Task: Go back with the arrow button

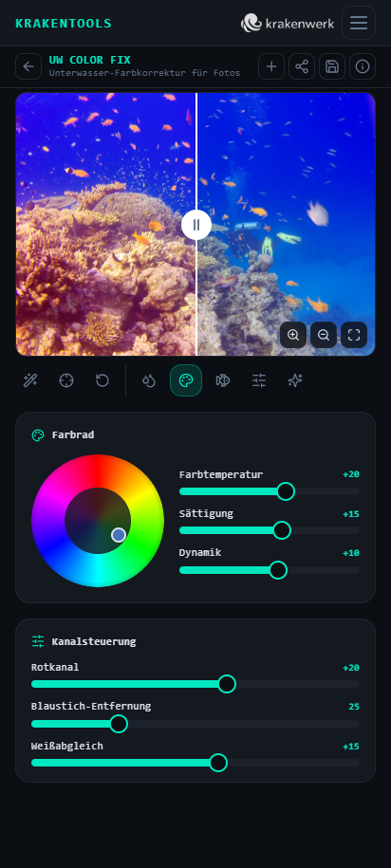Action: (28, 66)
